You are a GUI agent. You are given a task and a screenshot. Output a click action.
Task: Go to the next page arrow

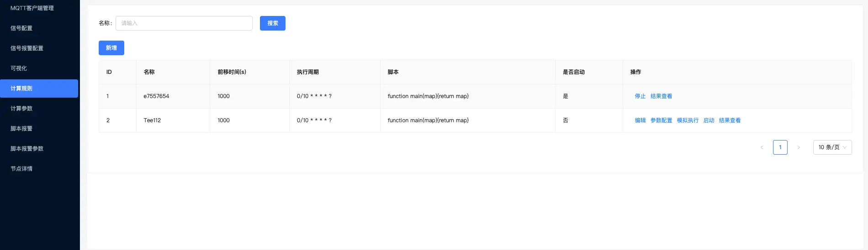click(x=798, y=147)
